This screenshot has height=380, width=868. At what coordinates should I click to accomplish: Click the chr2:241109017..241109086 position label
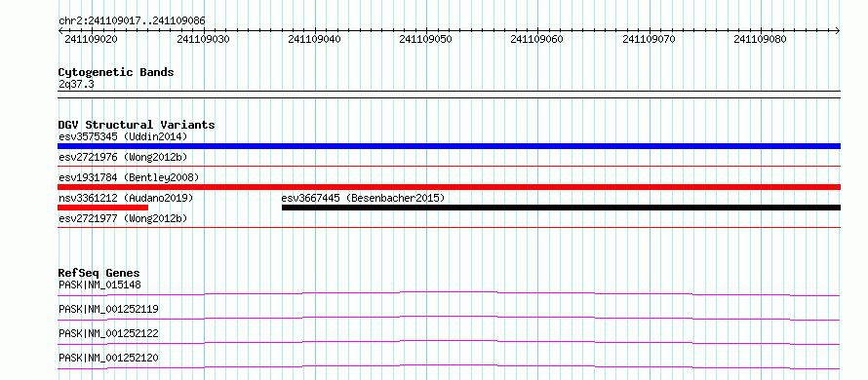pos(132,21)
